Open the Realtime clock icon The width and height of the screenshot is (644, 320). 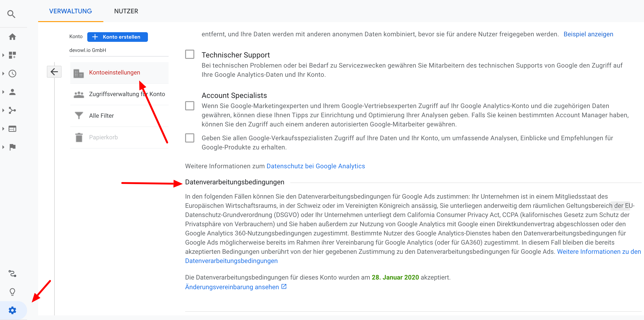point(12,74)
